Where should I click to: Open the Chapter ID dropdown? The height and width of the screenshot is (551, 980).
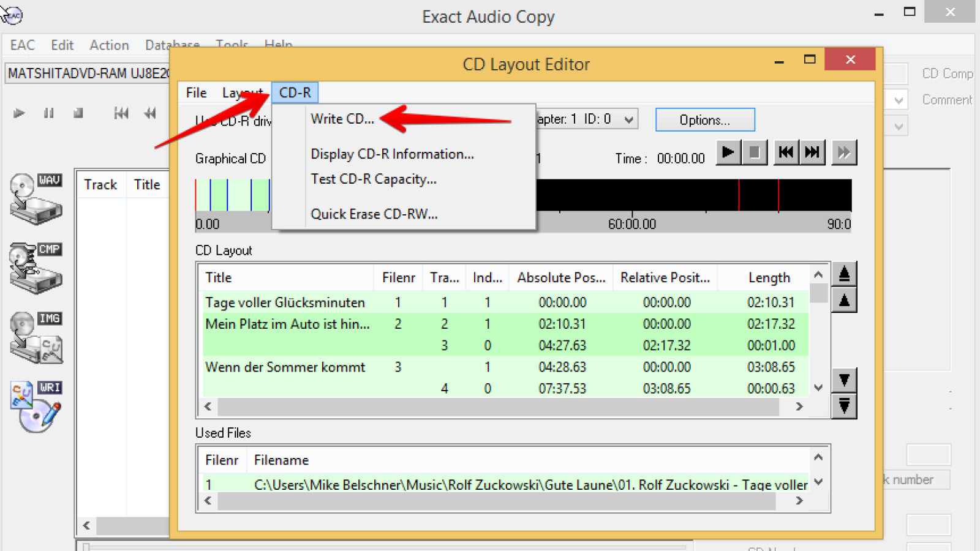[x=628, y=119]
